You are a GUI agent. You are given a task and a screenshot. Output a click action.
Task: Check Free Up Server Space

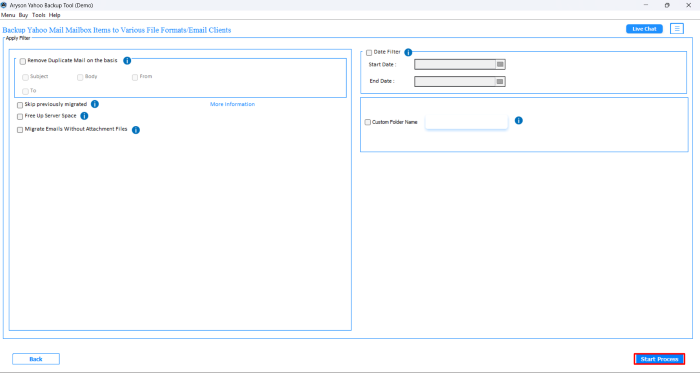coord(20,117)
